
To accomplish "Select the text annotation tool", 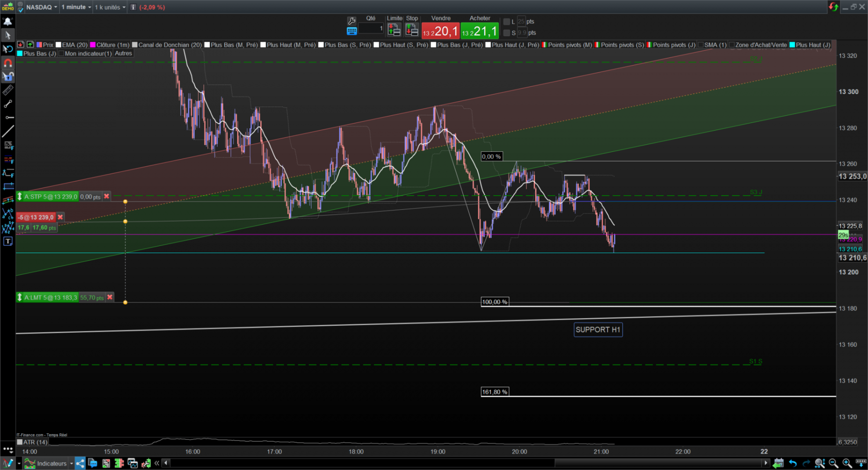I will coord(8,242).
